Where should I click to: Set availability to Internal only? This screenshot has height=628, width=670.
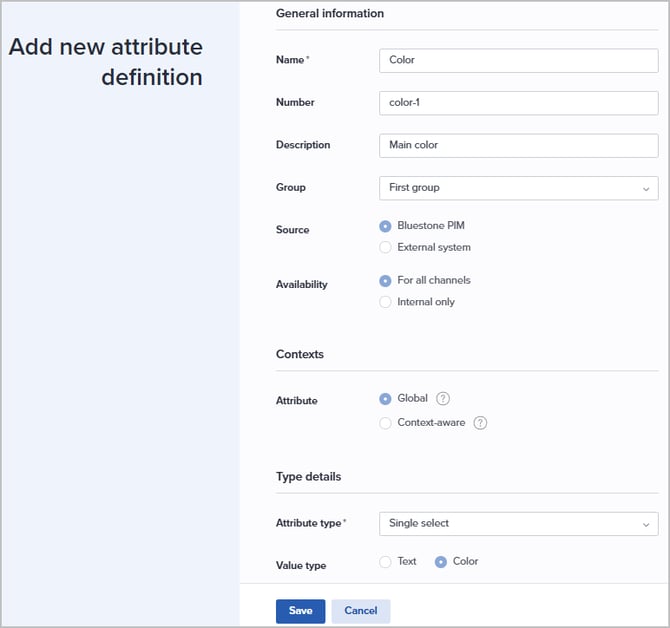click(x=386, y=302)
